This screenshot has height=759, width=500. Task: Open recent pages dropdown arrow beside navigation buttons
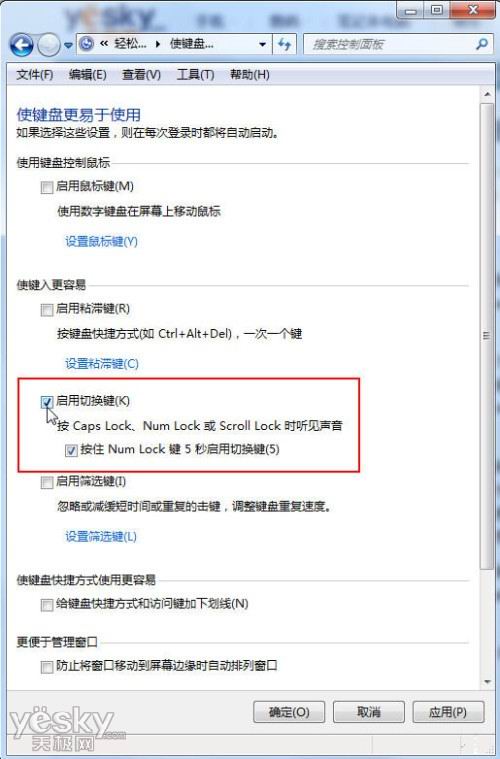68,46
